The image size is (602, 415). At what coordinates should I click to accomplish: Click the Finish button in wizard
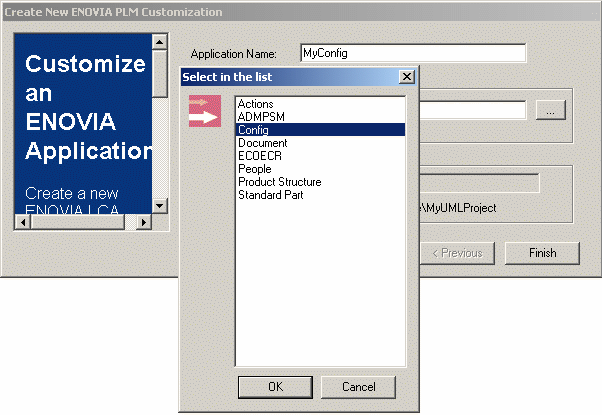[x=542, y=253]
